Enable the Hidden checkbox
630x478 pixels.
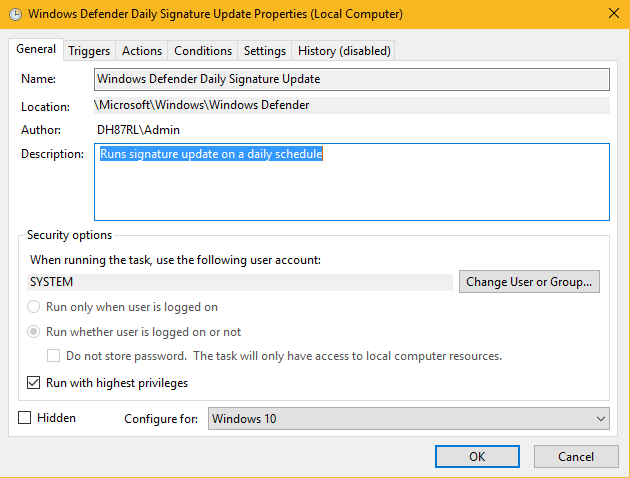tap(25, 418)
